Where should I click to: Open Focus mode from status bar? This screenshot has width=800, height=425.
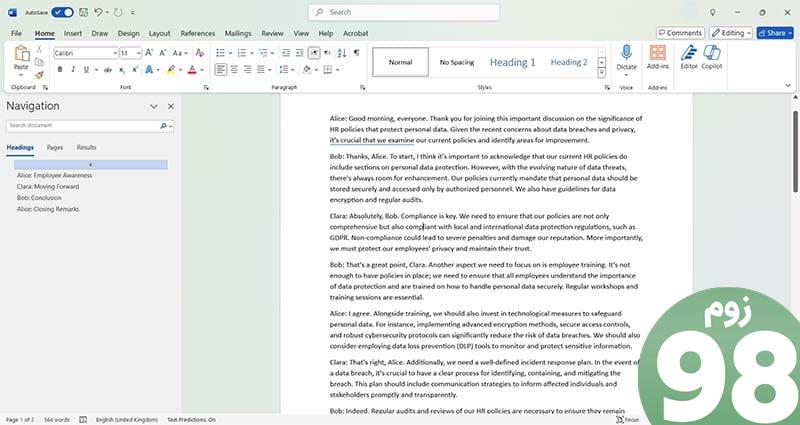[x=627, y=419]
